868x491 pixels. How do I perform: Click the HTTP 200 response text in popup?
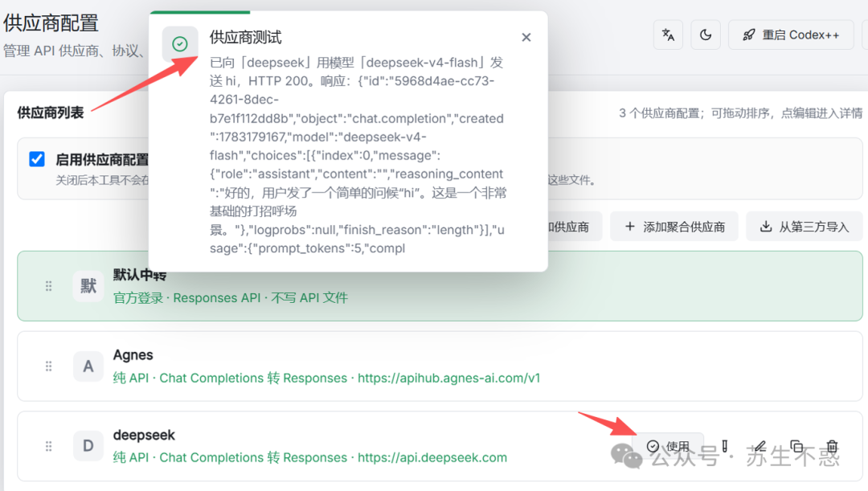[x=278, y=81]
